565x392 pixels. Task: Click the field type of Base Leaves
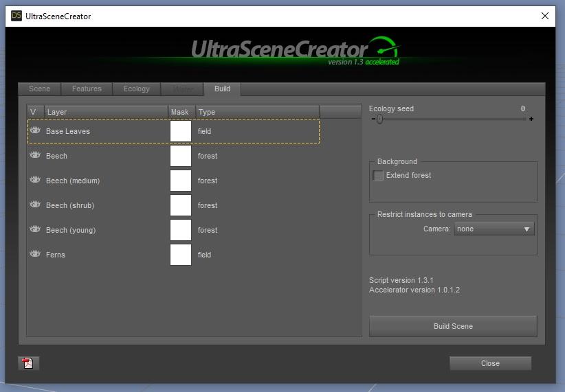[x=204, y=131]
